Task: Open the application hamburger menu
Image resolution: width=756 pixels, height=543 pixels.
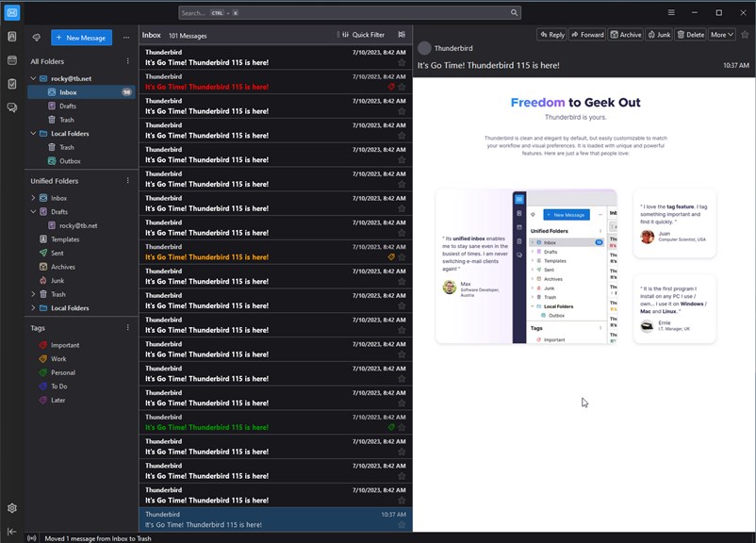Action: click(x=671, y=12)
